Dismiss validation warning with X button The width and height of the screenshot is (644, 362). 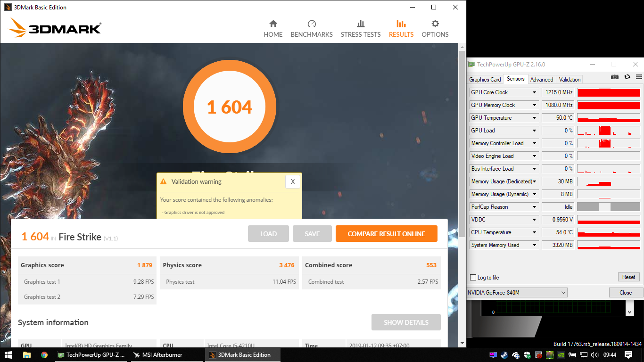click(x=293, y=181)
